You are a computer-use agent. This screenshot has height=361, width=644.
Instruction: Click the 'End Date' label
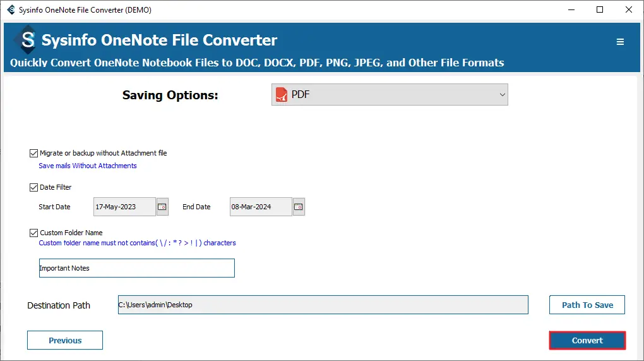coord(196,207)
